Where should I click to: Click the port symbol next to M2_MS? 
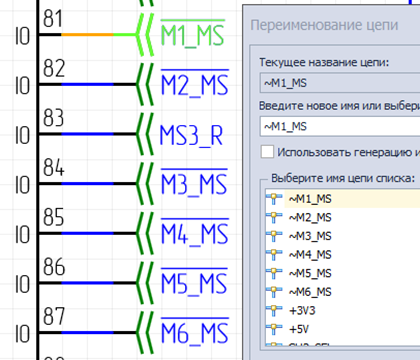point(145,84)
